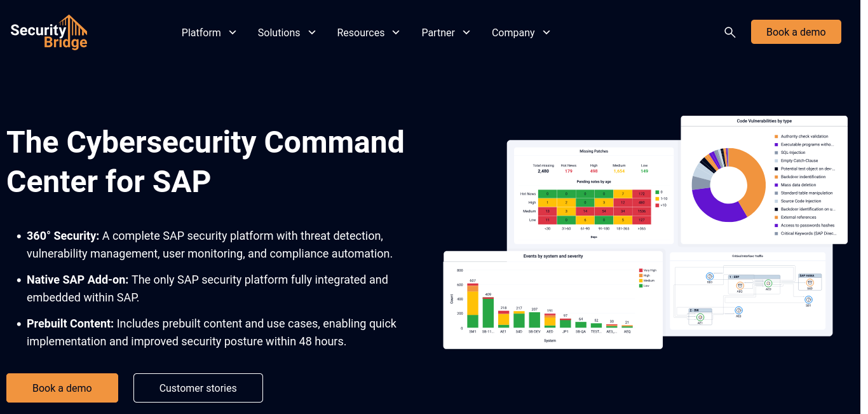Open the Company menu

[513, 32]
